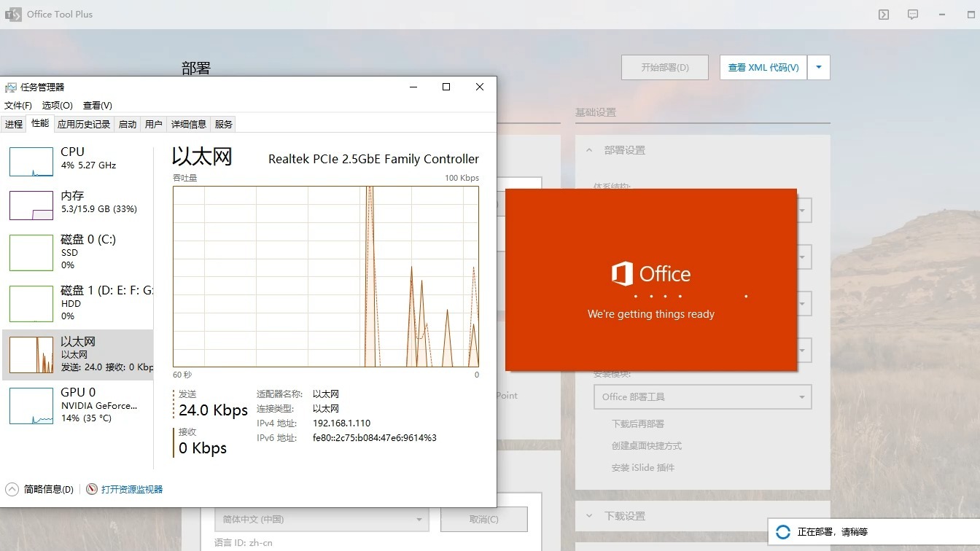This screenshot has height=551, width=980.
Task: Select GPU 0 NVIDIA GeForce entry
Action: [x=77, y=405]
